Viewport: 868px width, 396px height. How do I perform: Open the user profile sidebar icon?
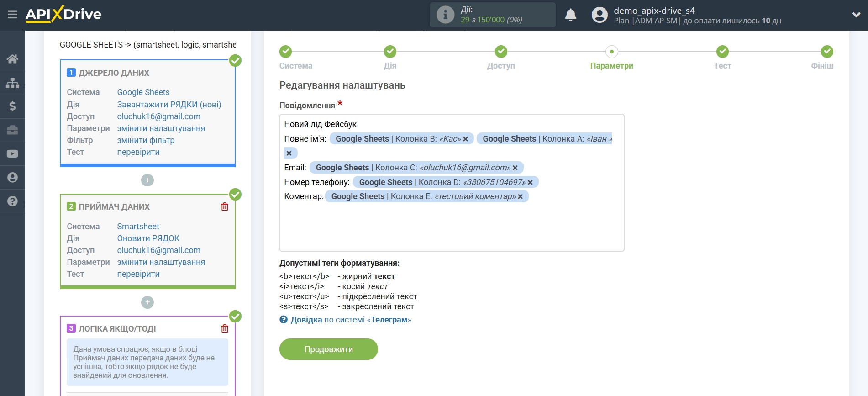click(12, 178)
